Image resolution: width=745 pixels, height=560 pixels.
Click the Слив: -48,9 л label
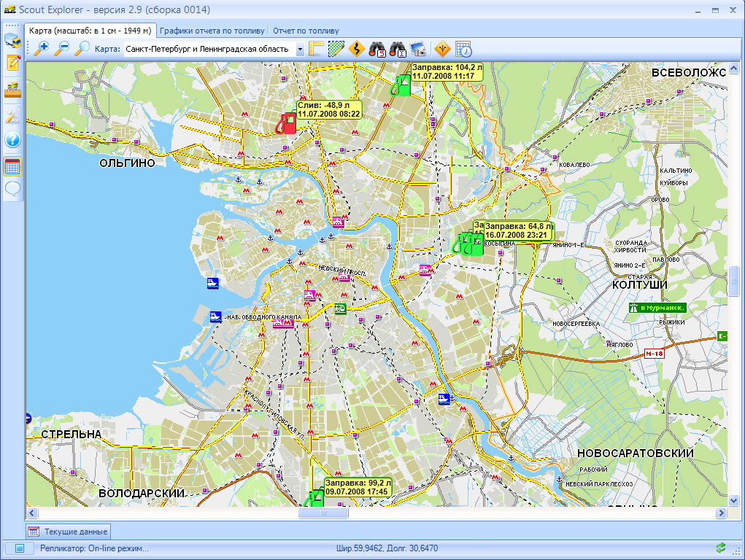[329, 109]
